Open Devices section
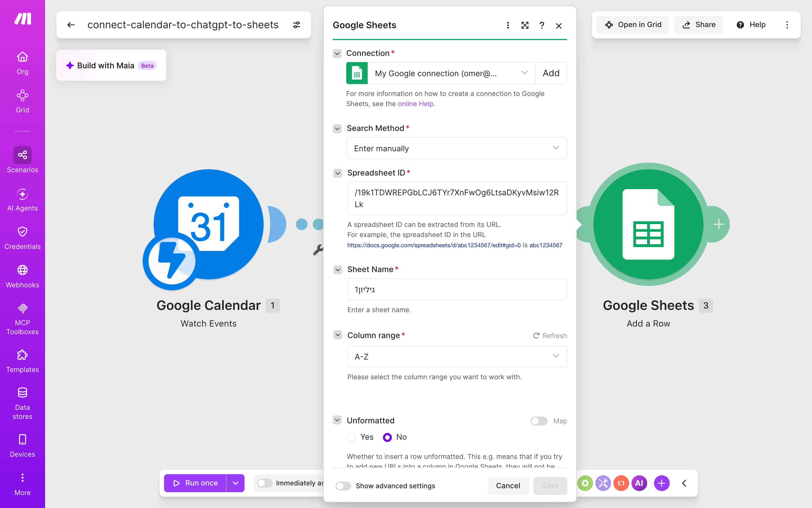 23,446
